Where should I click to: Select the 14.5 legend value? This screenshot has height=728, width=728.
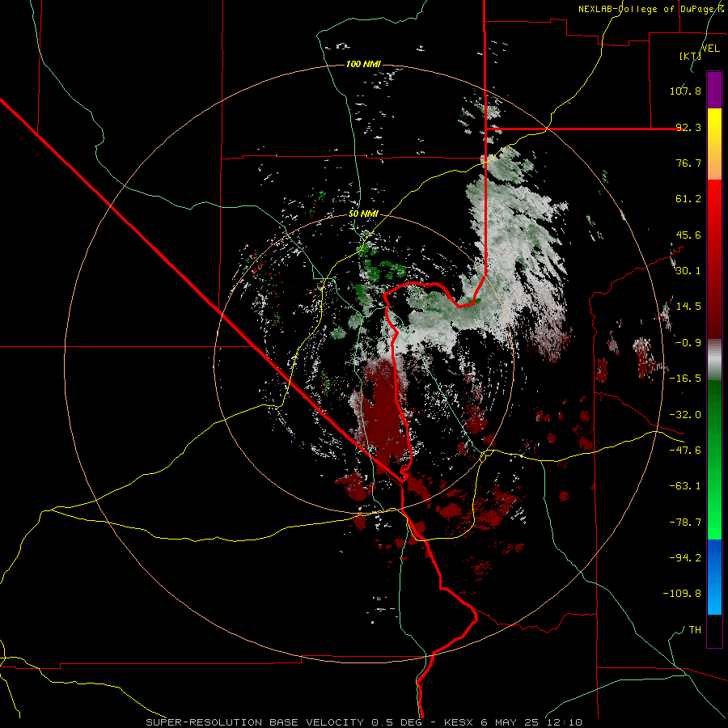coord(688,307)
